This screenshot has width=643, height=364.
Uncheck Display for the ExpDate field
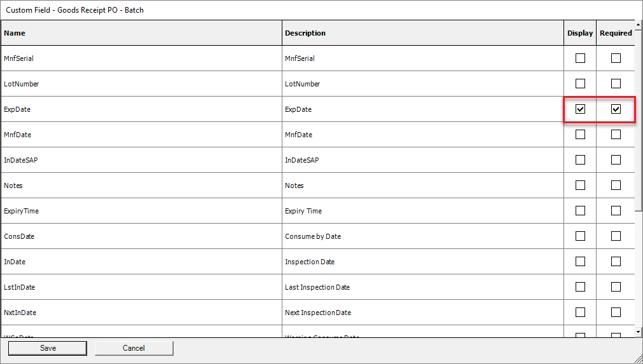pyautogui.click(x=580, y=109)
